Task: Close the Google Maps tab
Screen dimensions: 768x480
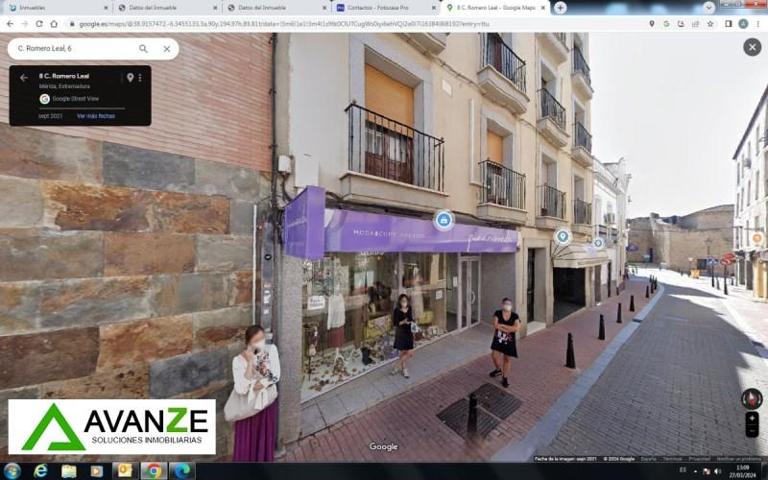Action: click(543, 8)
